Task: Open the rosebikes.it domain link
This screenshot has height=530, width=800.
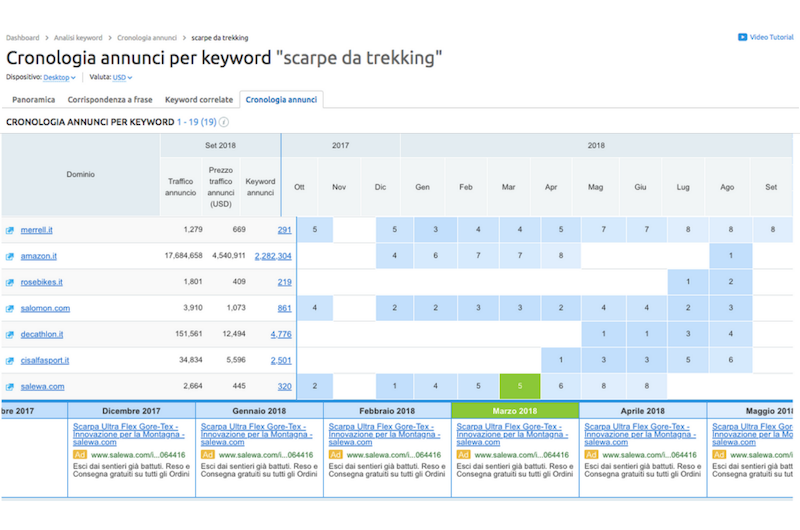Action: pos(41,282)
